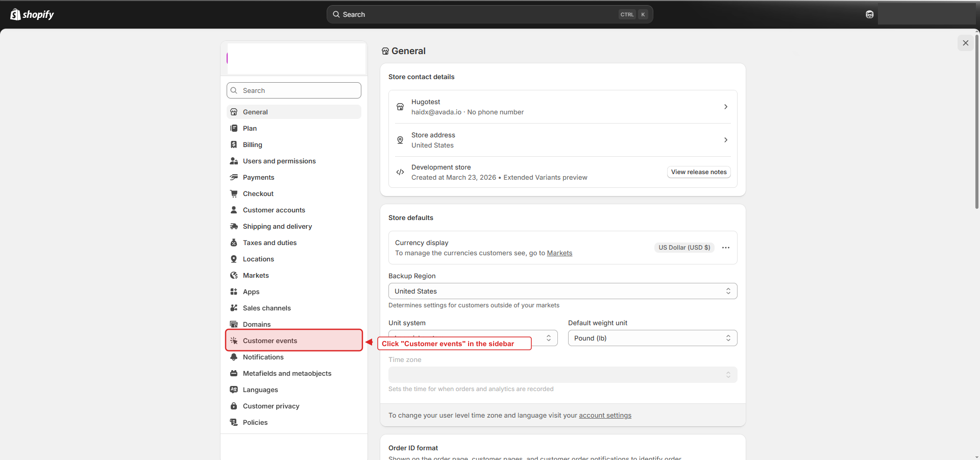The height and width of the screenshot is (460, 980).
Task: Select Payments in the sidebar
Action: click(x=294, y=177)
